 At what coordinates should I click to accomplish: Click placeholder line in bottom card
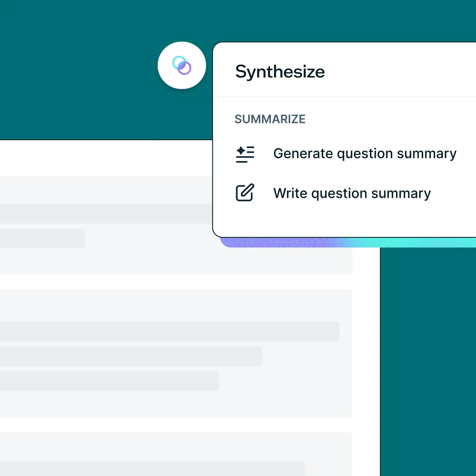(152, 468)
